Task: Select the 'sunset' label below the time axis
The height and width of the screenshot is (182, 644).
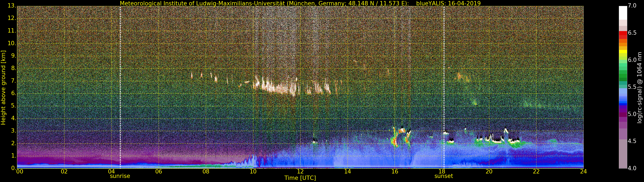Action: 444,176
